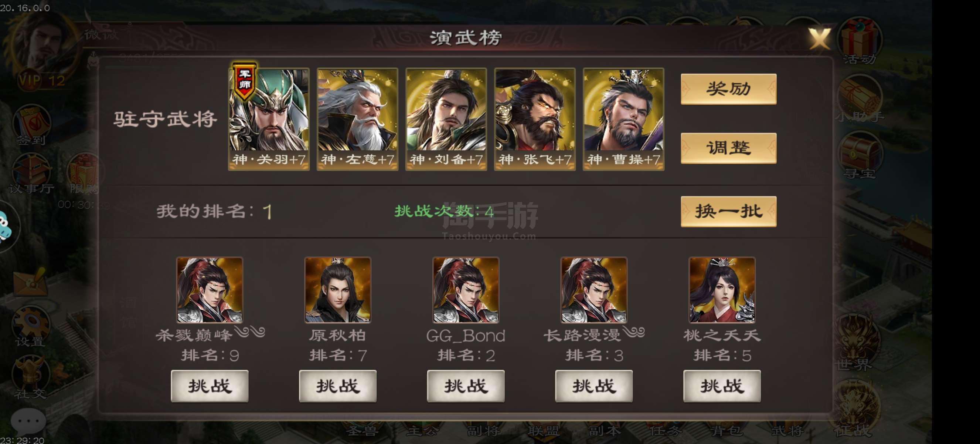This screenshot has height=444, width=980.
Task: Challenge player 原秋柏 ranked 7
Action: 337,386
